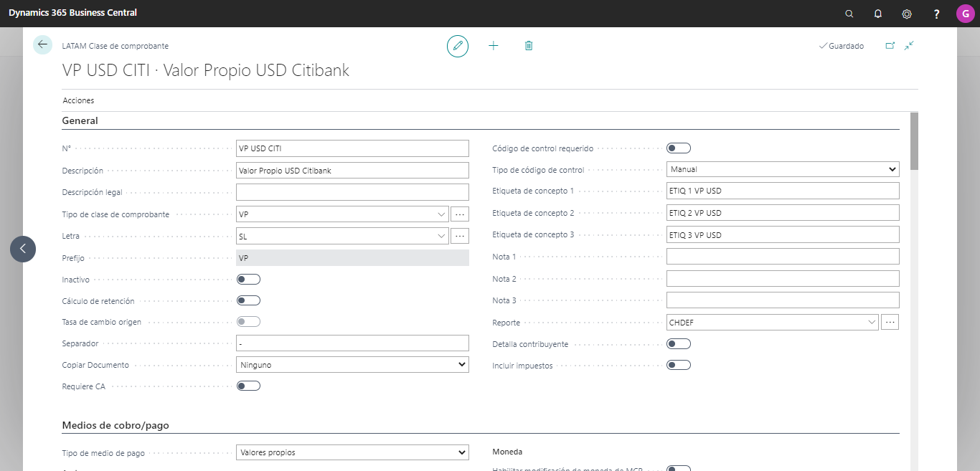The height and width of the screenshot is (471, 980).
Task: Open page in new window icon
Action: coord(890,45)
